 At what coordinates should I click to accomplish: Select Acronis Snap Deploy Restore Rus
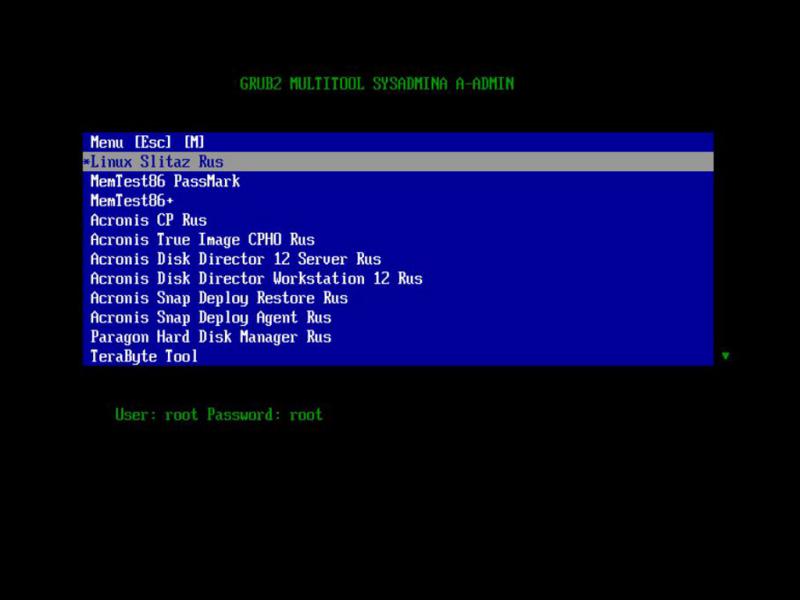point(398,297)
